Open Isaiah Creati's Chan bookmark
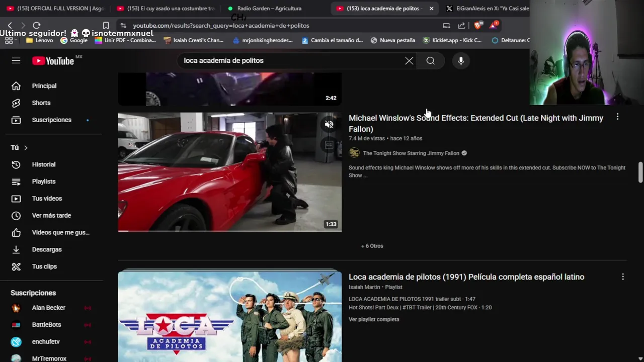This screenshot has width=644, height=362. pos(193,40)
